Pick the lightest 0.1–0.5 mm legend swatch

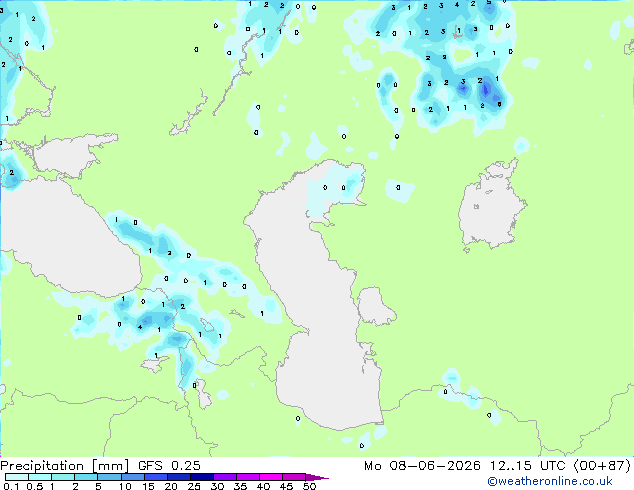(x=17, y=477)
